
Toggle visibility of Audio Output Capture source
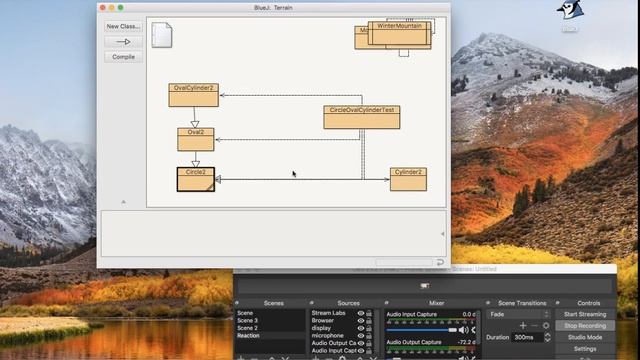tap(360, 343)
